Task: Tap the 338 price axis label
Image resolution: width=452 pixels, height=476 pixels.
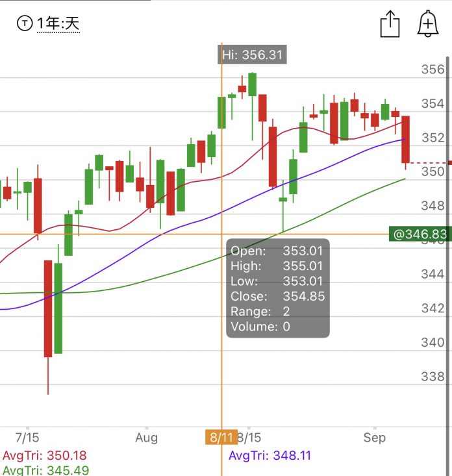Action: [431, 377]
